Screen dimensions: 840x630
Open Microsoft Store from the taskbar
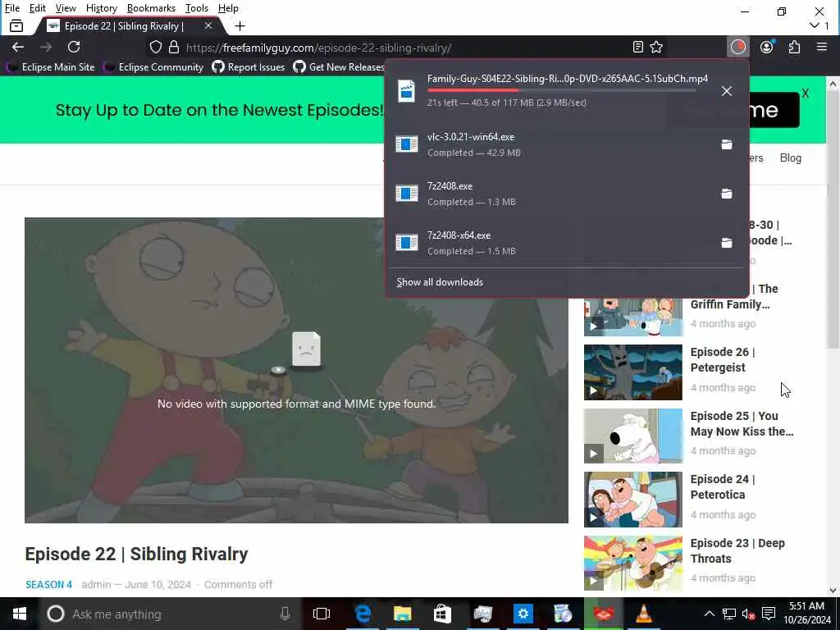[x=442, y=614]
